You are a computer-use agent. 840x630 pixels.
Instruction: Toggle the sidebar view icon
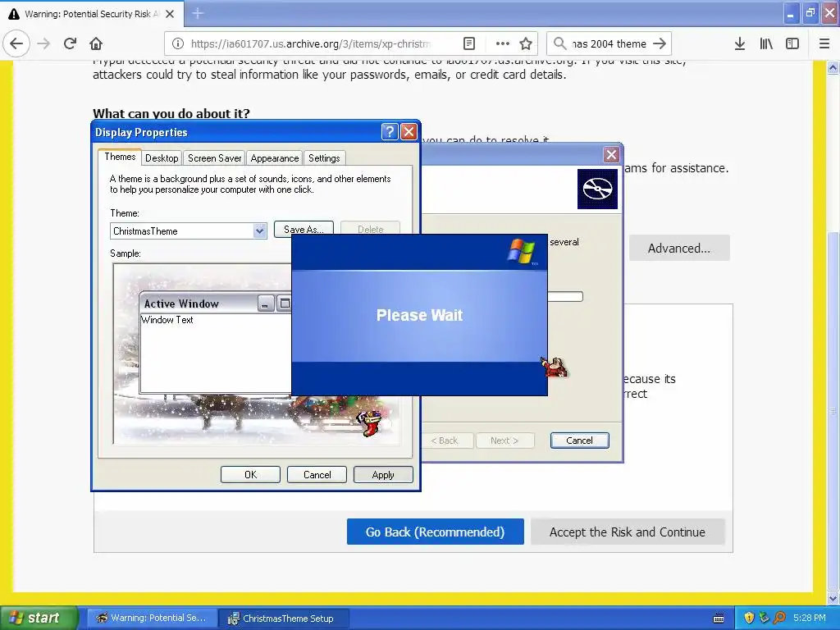(792, 43)
